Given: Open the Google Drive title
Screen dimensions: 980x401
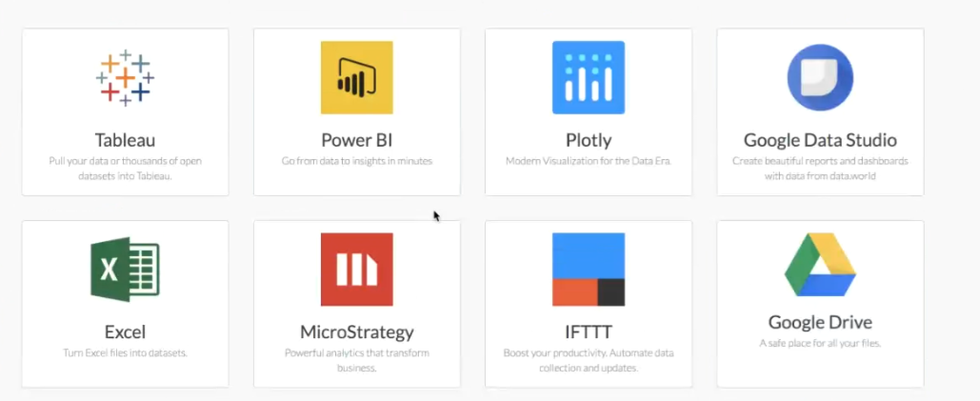Looking at the screenshot, I should click(820, 322).
